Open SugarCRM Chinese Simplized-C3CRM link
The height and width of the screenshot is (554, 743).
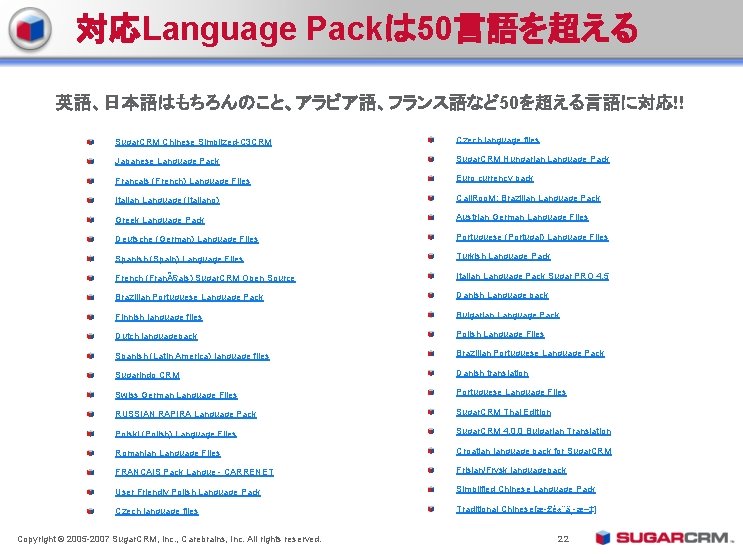click(193, 142)
